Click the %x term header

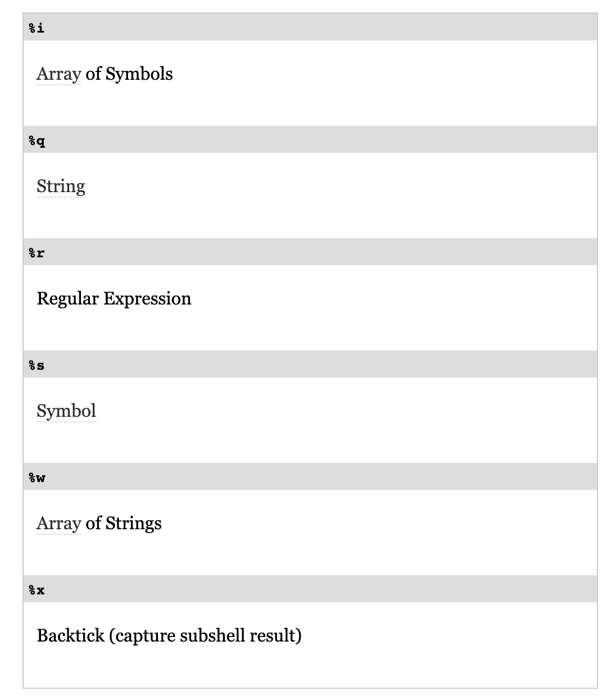[x=37, y=589]
